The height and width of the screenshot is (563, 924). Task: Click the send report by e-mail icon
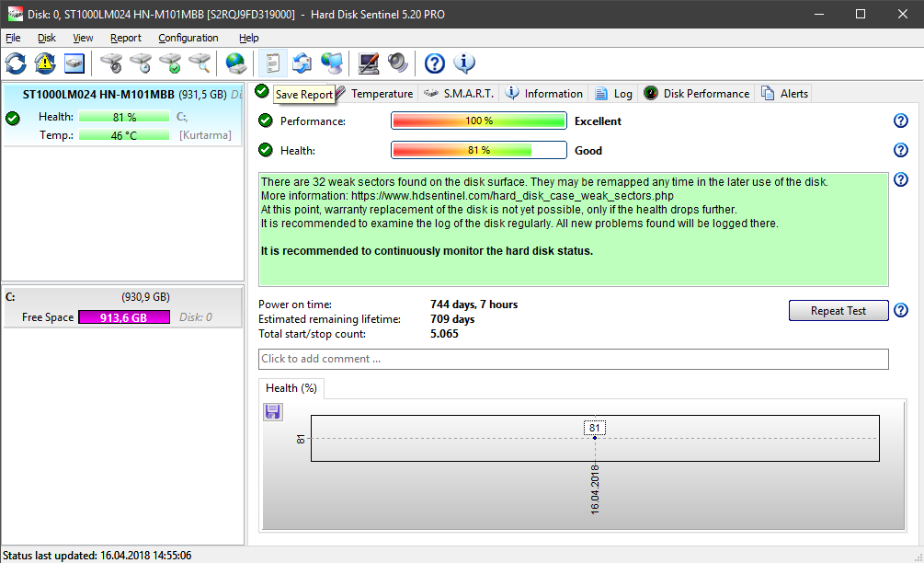[x=302, y=63]
